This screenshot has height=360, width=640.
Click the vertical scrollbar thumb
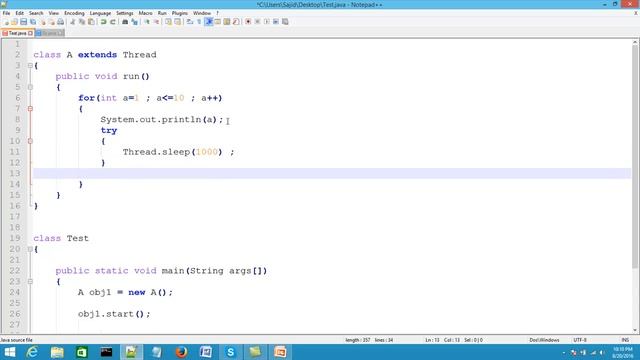pos(635,157)
